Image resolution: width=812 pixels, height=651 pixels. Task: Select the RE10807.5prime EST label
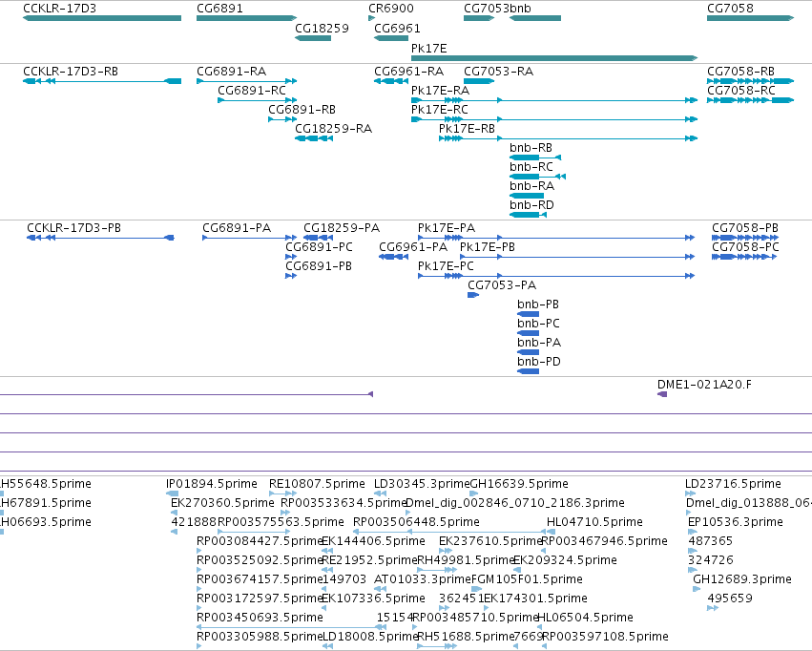pyautogui.click(x=317, y=484)
